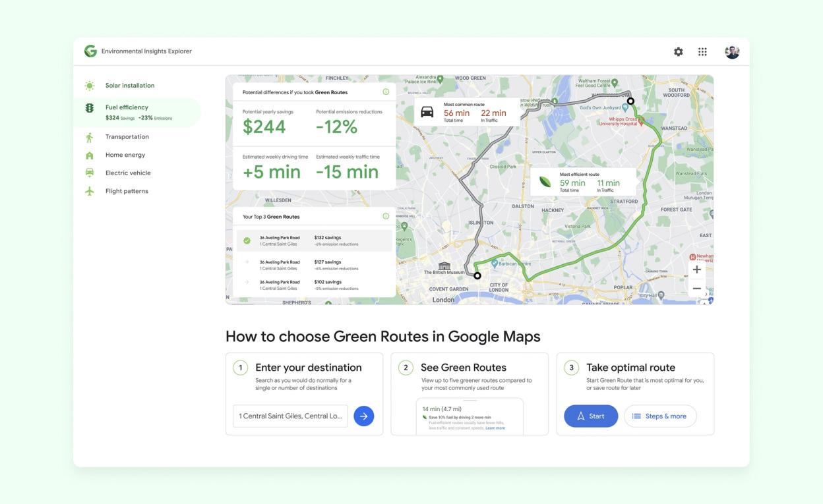Click the See Green Routes heading
Screen dimensions: 823x504
coord(464,368)
